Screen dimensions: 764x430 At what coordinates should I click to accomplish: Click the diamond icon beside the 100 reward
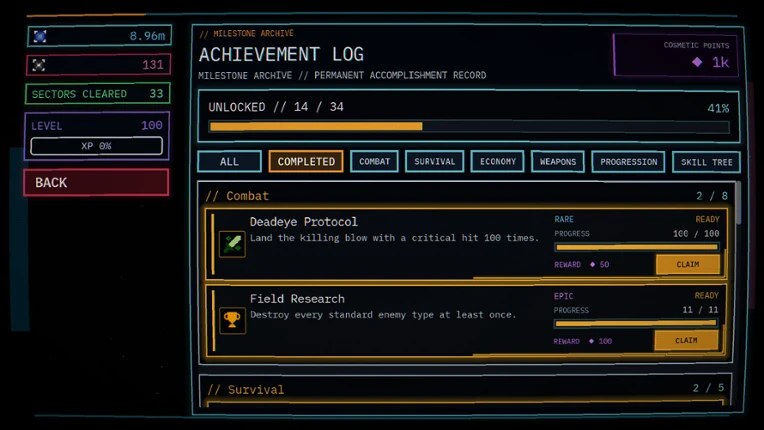(592, 341)
